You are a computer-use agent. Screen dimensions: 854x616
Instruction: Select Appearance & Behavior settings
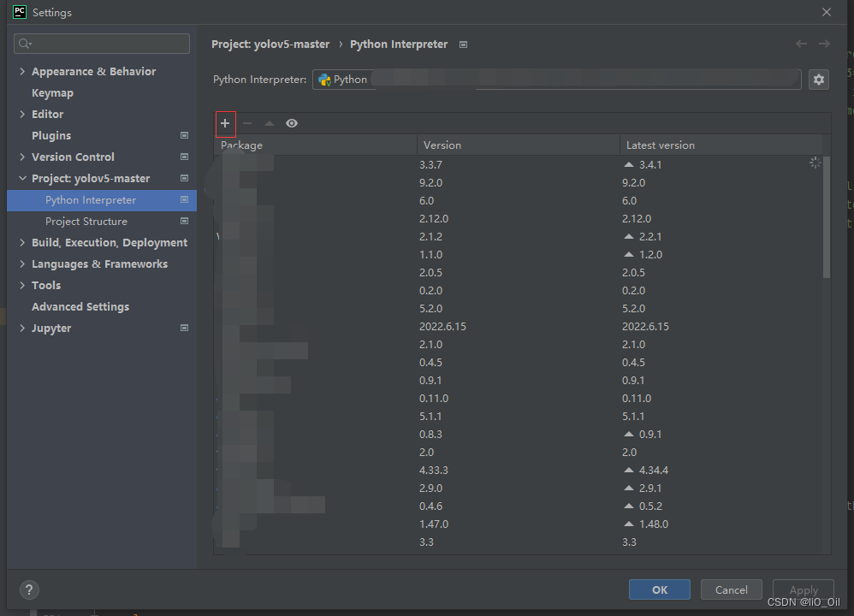tap(93, 71)
